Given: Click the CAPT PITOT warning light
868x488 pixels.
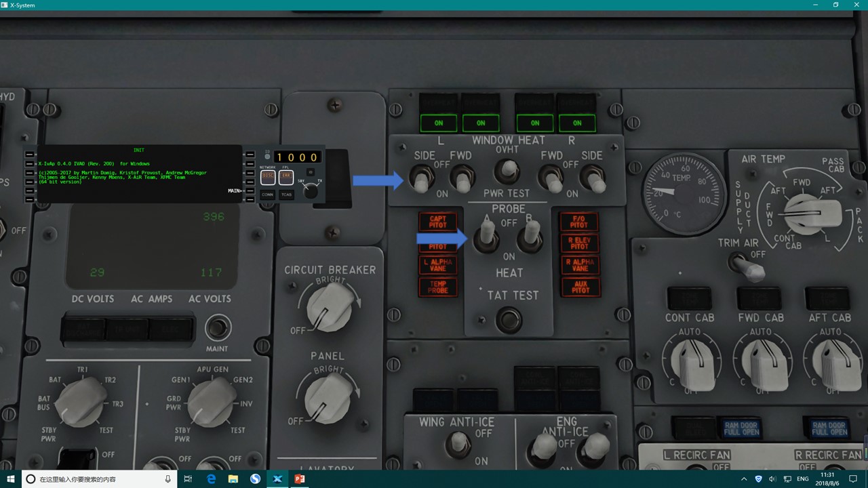Looking at the screenshot, I should (438, 222).
